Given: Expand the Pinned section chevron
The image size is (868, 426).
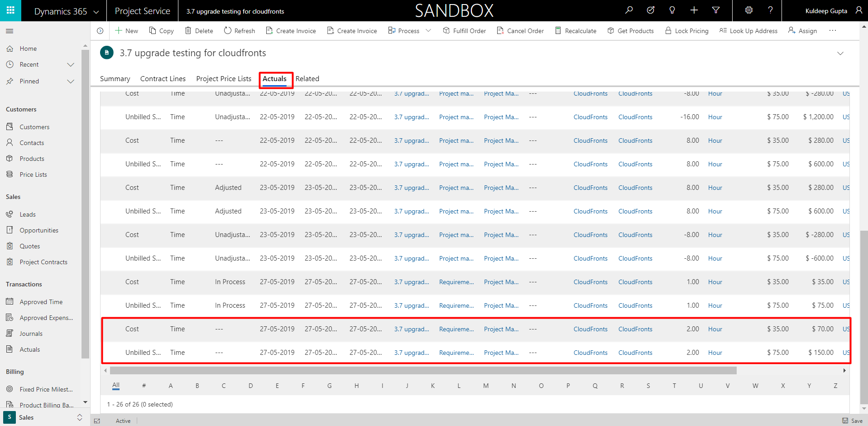Looking at the screenshot, I should pos(71,82).
